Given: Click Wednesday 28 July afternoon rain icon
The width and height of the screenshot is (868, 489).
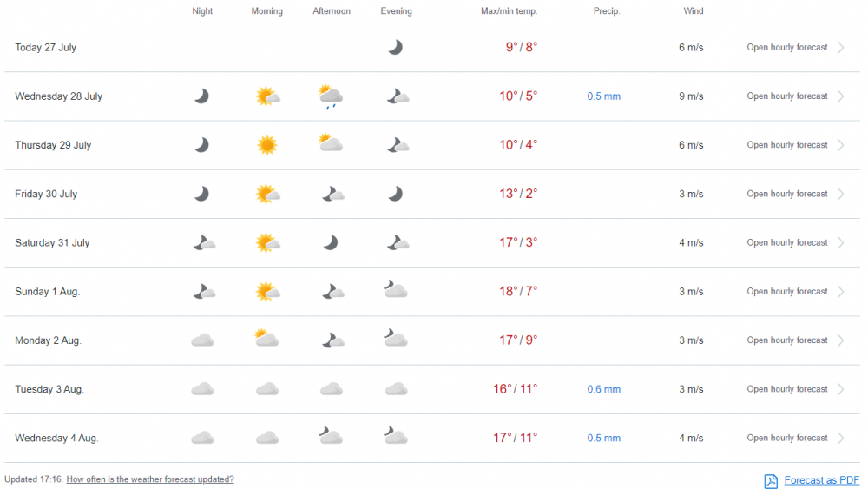Looking at the screenshot, I should coord(331,96).
